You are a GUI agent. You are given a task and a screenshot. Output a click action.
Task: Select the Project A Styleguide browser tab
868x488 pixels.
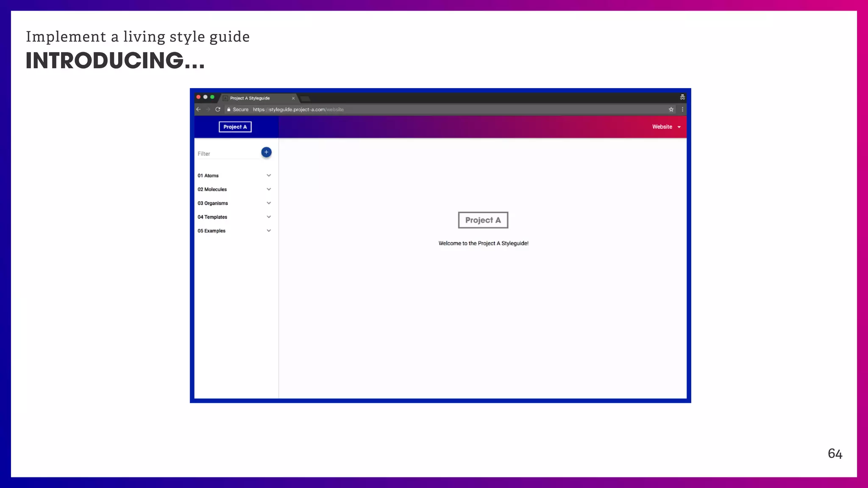click(x=259, y=98)
